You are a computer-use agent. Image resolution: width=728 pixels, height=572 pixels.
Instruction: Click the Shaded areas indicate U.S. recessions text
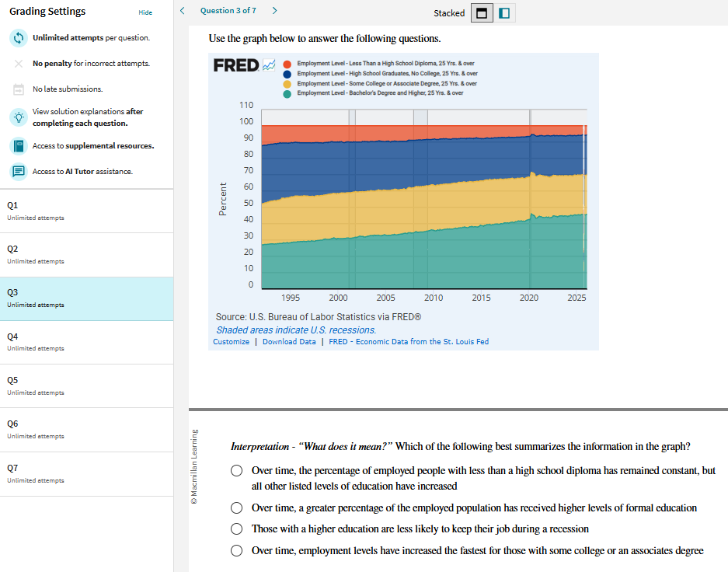point(296,330)
